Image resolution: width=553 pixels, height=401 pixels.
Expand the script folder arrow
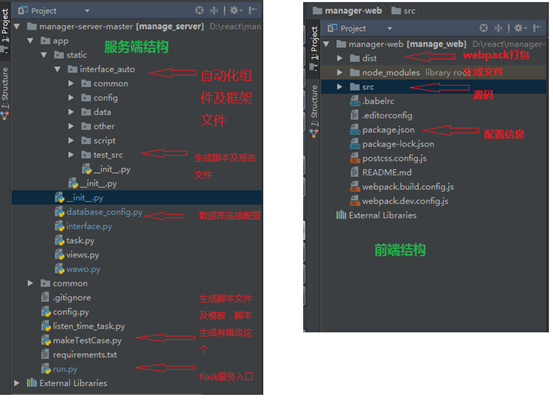[71, 140]
